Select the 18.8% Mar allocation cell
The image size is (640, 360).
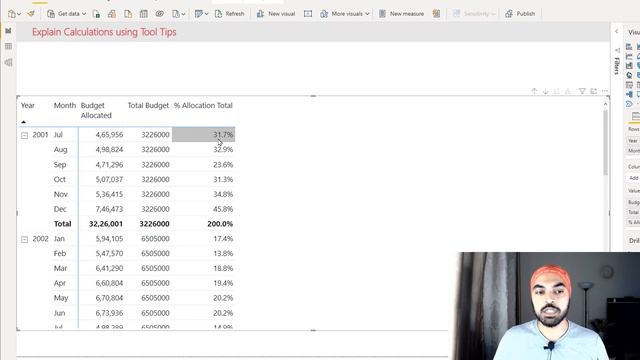pyautogui.click(x=223, y=268)
